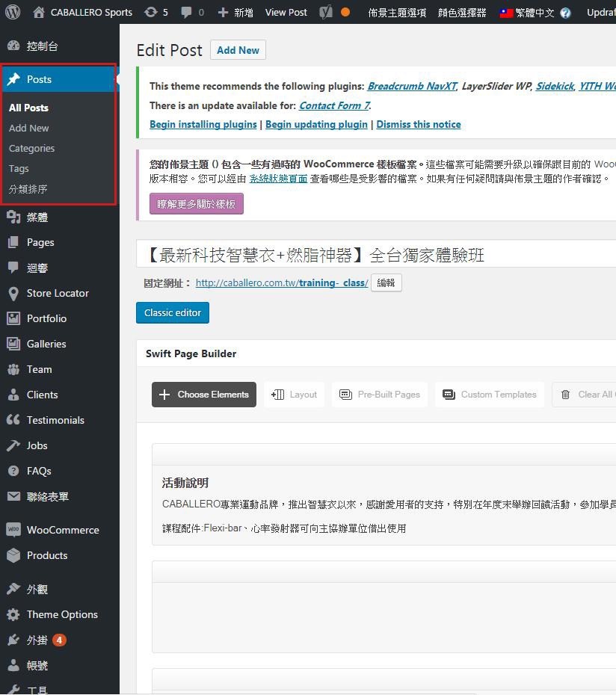Click the orange 4 badge next to 外掛
The height and width of the screenshot is (695, 616).
(59, 640)
